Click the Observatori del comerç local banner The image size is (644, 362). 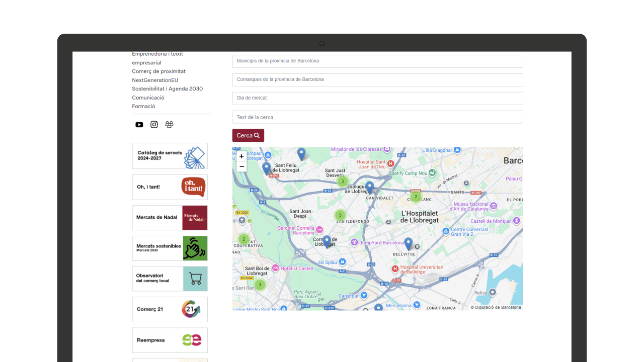[170, 279]
